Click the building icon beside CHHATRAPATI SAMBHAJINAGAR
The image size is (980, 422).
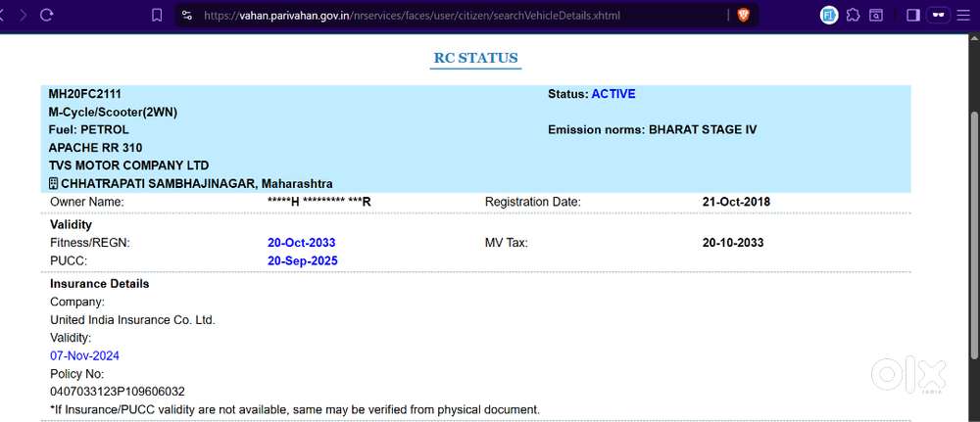point(54,184)
